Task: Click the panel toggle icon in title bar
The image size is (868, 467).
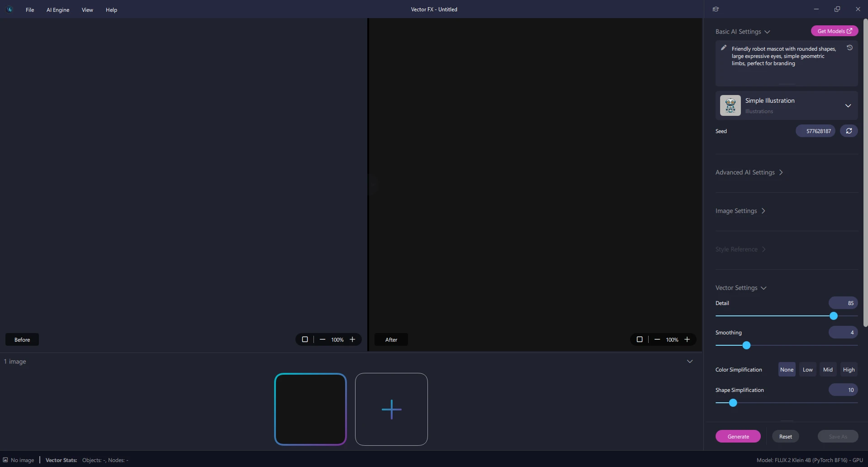Action: [x=716, y=9]
